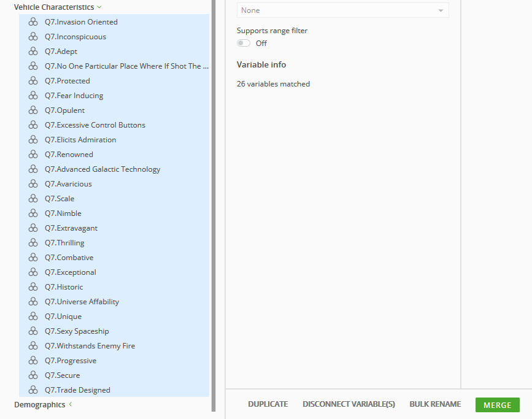Click the variable icon beside Q7.Invasion Oriented
Screen dimensions: 532x419
[x=33, y=21]
